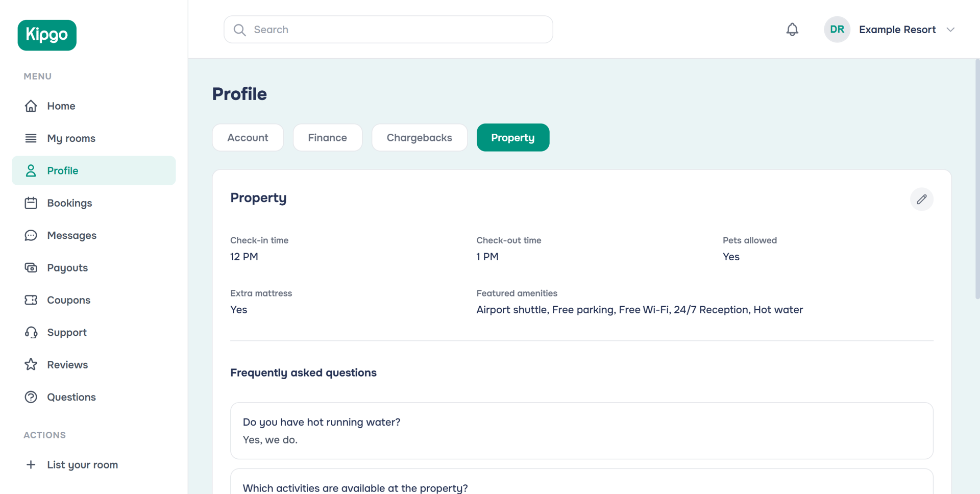The width and height of the screenshot is (980, 494).
Task: Click the Kipgo logo
Action: click(x=47, y=35)
